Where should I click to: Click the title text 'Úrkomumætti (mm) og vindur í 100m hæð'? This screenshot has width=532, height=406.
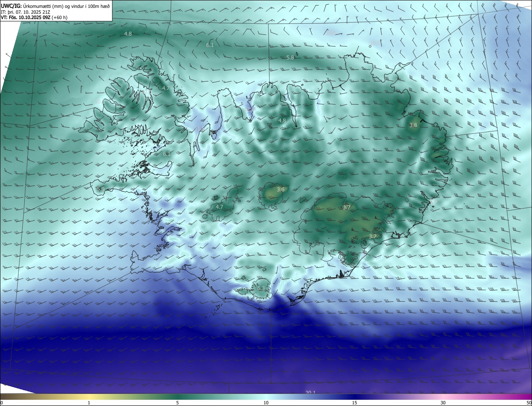pos(66,6)
